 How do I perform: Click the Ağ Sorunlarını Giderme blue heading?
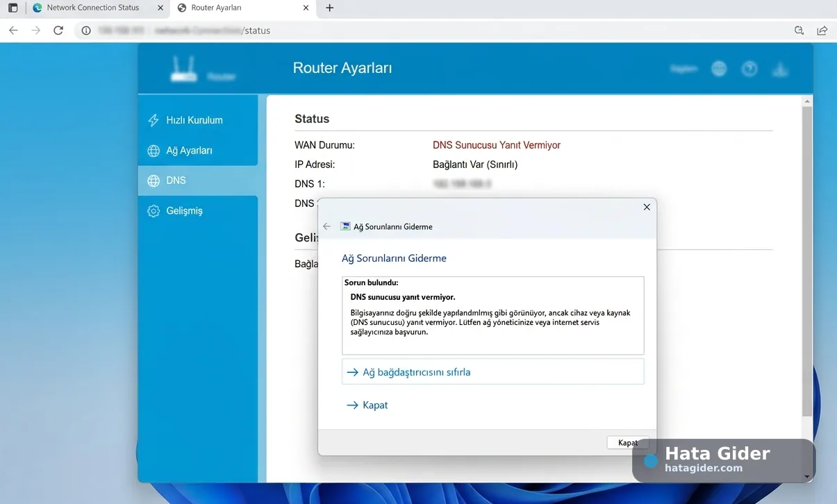(394, 258)
